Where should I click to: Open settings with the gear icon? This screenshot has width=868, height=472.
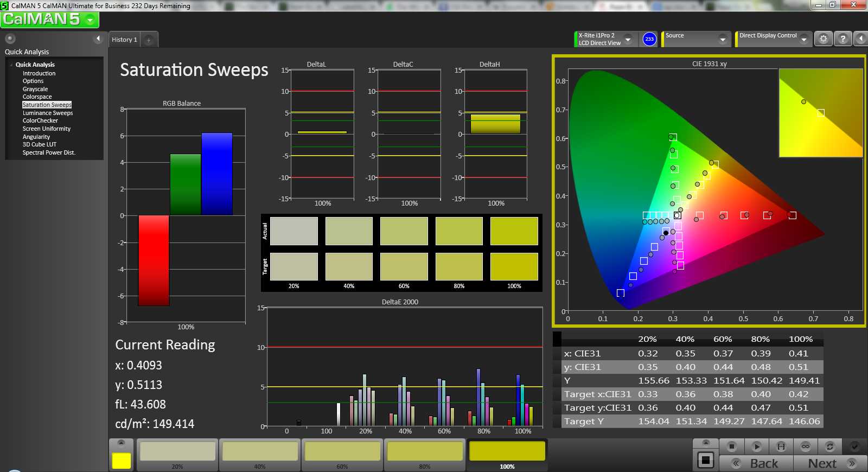point(824,39)
